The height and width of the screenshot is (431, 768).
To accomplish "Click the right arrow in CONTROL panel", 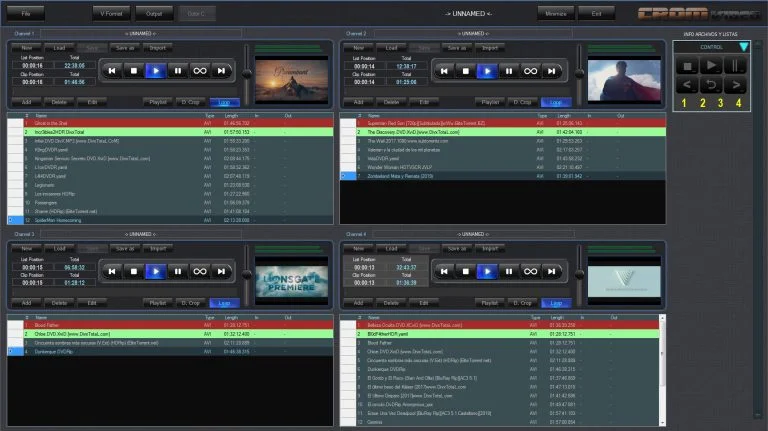I will click(x=735, y=85).
